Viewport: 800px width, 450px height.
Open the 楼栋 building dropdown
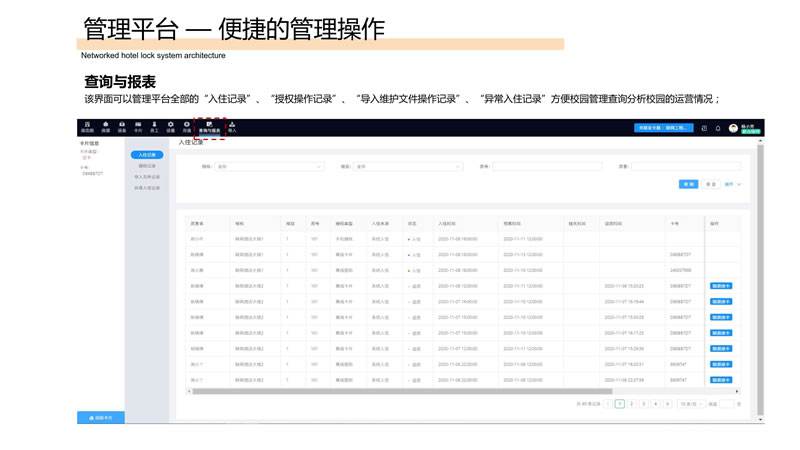tap(269, 166)
